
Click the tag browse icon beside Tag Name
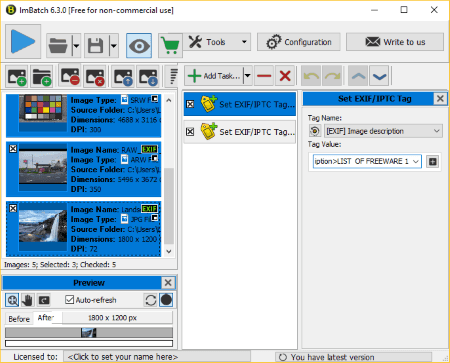[x=315, y=131]
